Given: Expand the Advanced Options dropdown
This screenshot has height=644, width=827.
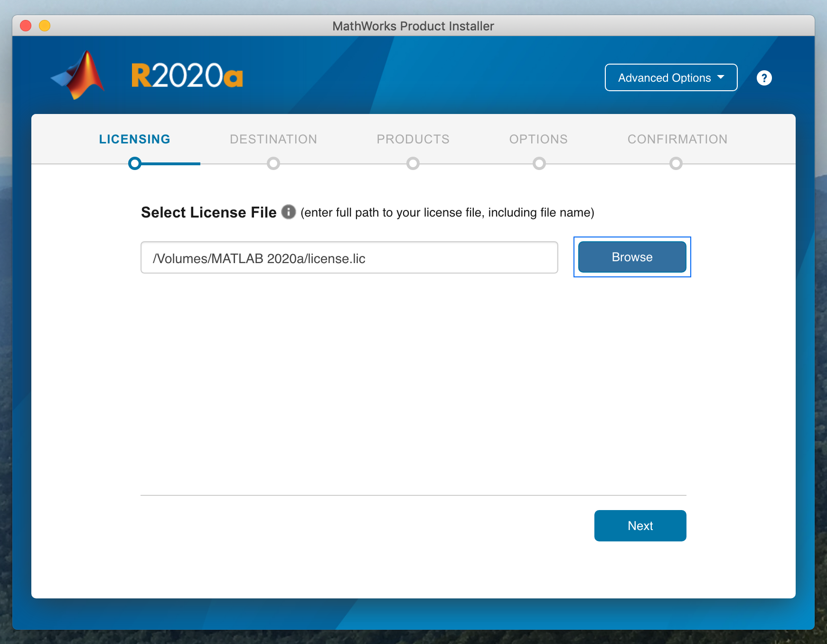Looking at the screenshot, I should click(x=670, y=77).
